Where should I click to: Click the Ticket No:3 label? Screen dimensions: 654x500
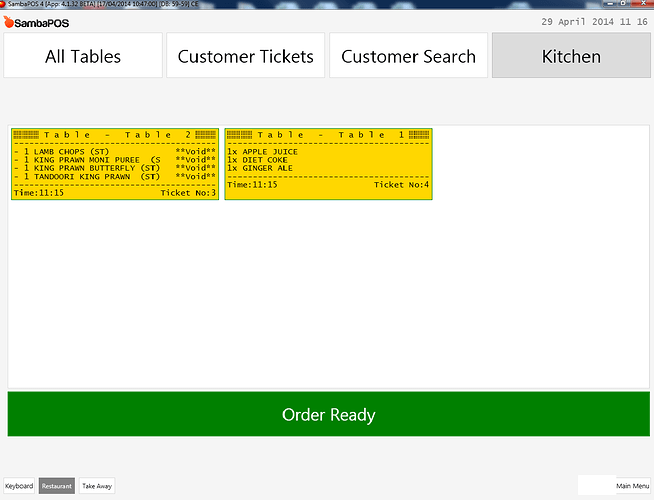click(188, 193)
